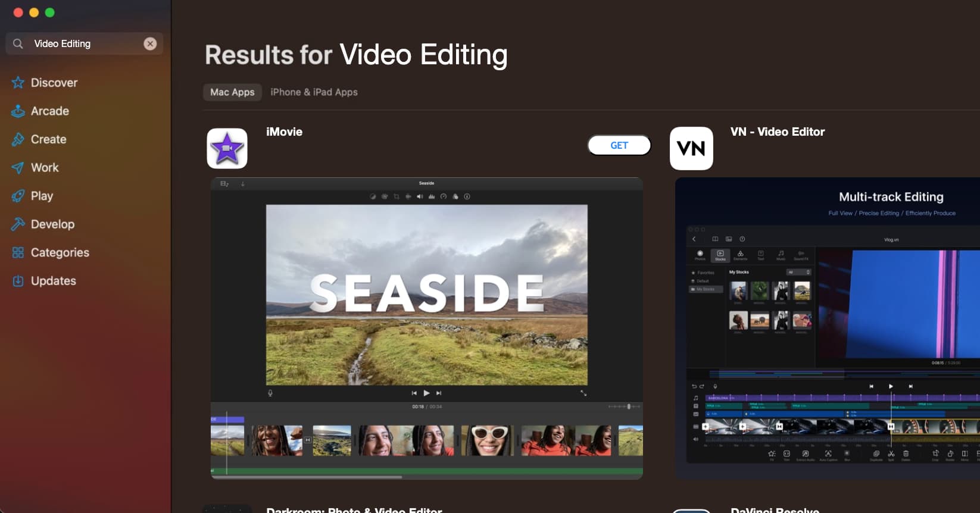Clear the Video Editing search text

(x=150, y=43)
